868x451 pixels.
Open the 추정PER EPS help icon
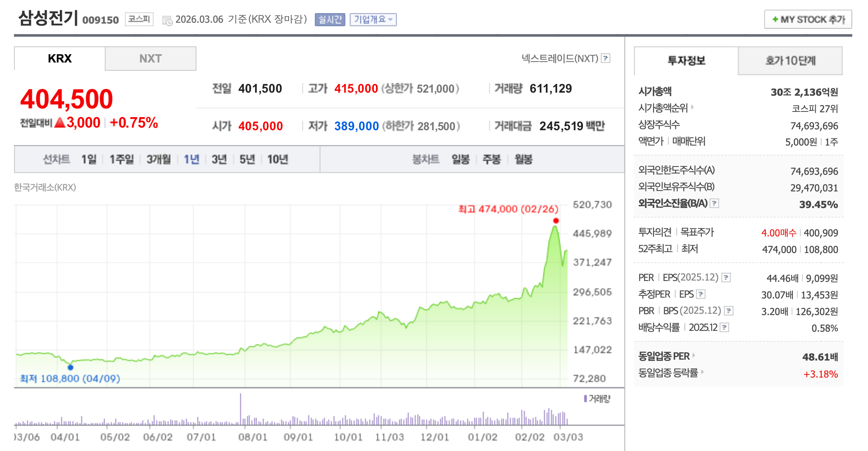point(701,294)
